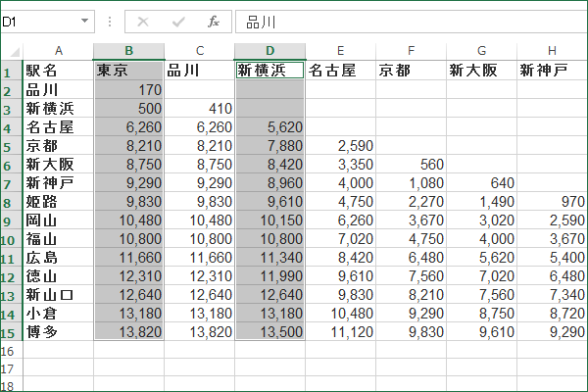Click cell A11 containing 広島
This screenshot has width=588, height=392.
pyautogui.click(x=58, y=258)
